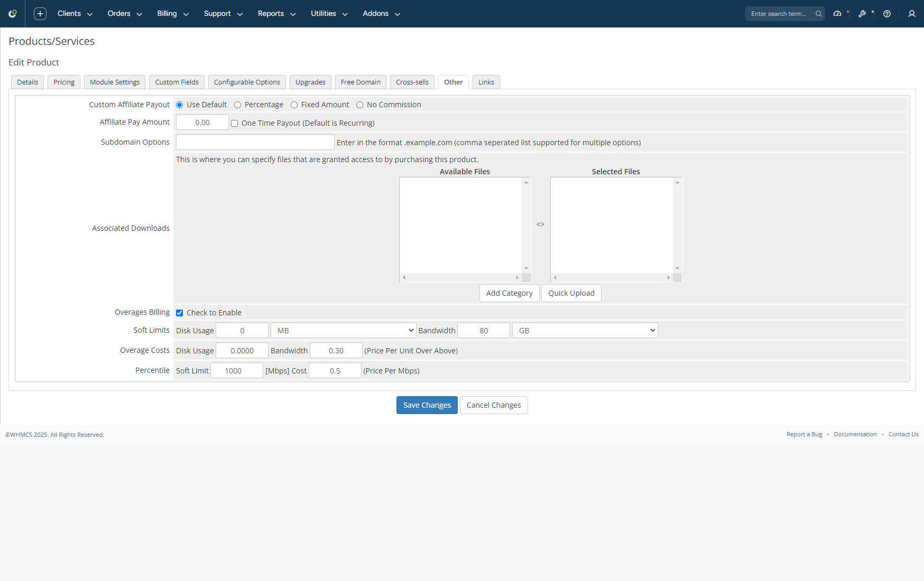Screen dimensions: 924x581
Task: Click Save Changes button
Action: [x=427, y=405]
